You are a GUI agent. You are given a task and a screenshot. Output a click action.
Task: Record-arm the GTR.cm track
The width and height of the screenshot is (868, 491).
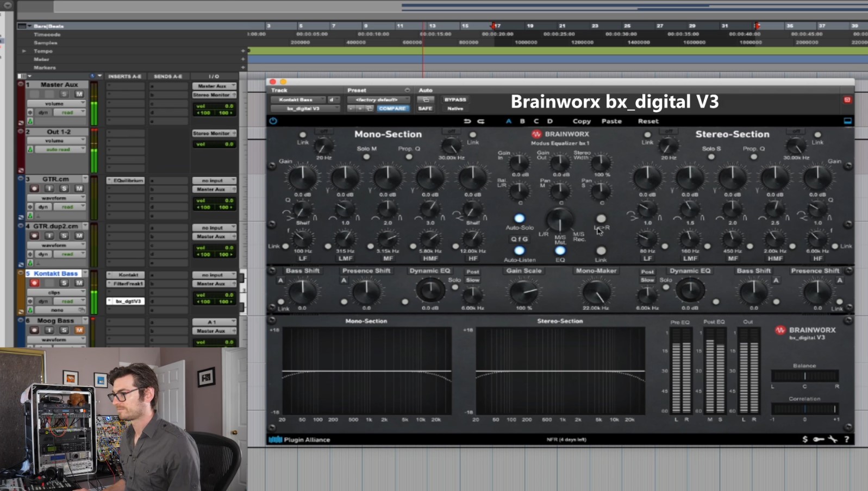click(35, 188)
